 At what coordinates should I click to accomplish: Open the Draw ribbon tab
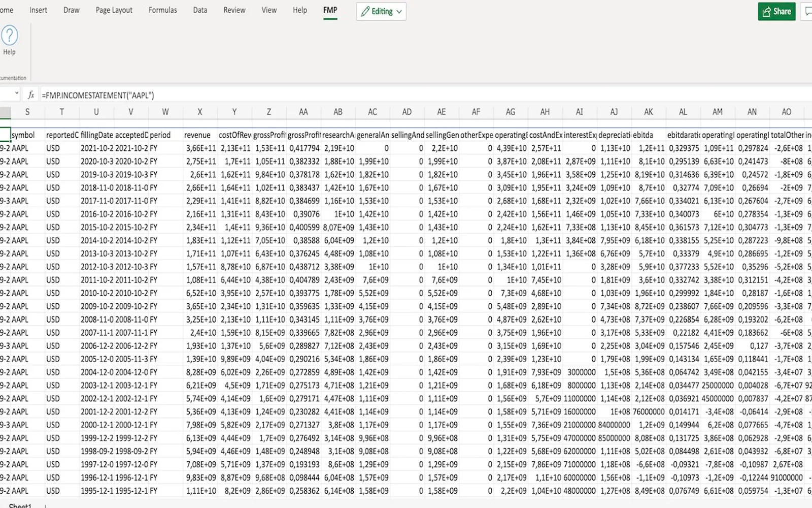[x=72, y=10]
